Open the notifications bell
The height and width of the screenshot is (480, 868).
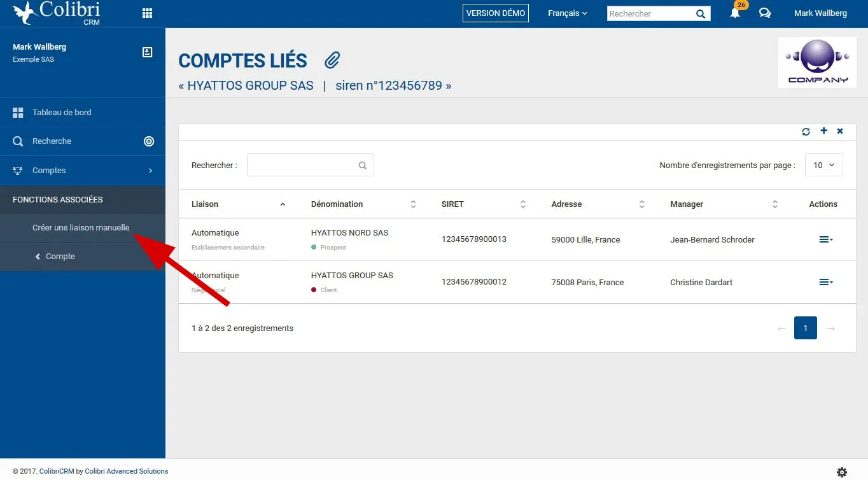point(735,13)
